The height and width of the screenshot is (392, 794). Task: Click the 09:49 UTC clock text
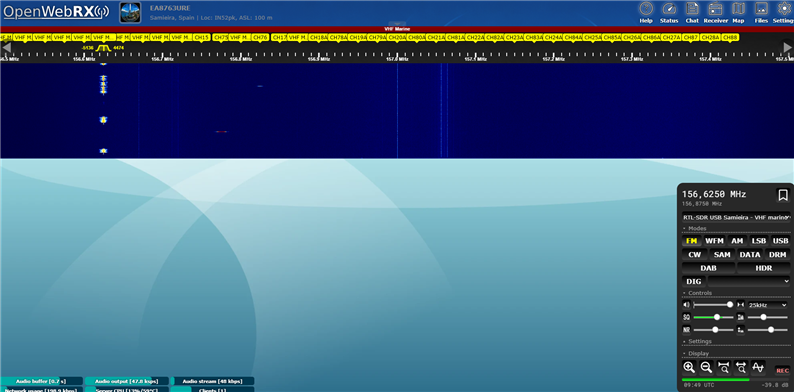(699, 385)
